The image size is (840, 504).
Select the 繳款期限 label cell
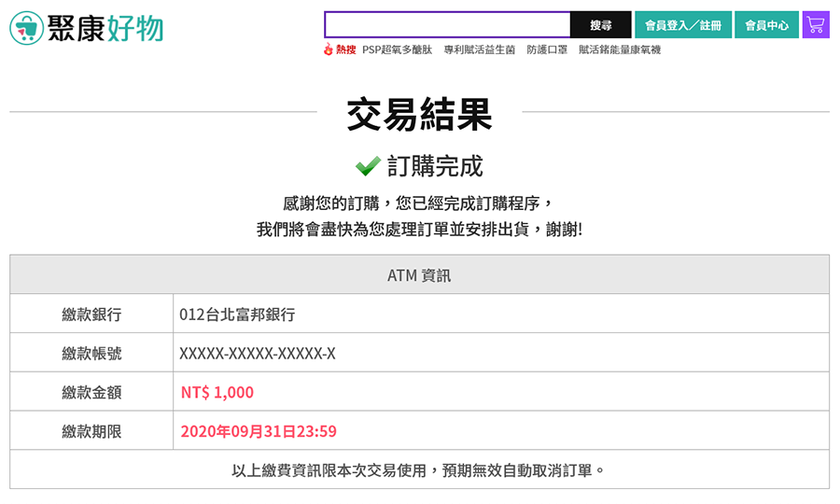coord(91,431)
